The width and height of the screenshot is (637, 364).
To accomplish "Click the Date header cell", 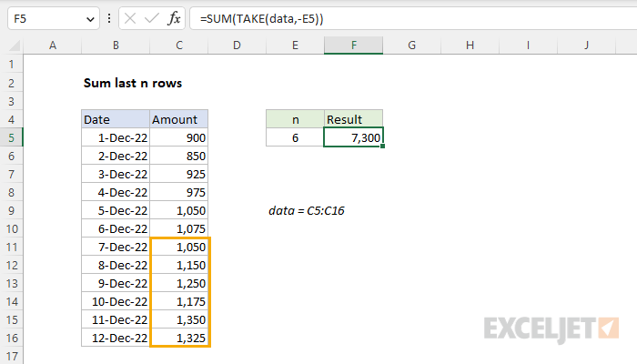I will click(116, 119).
